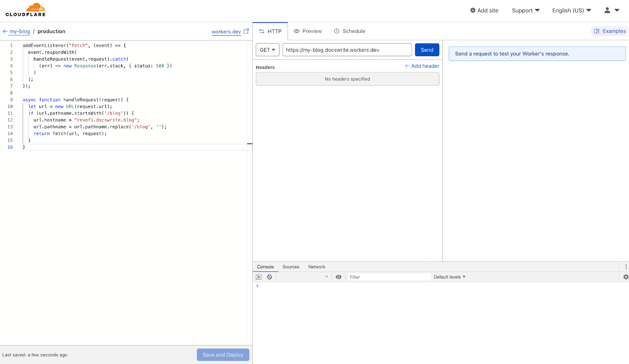
Task: Click line number 16 in the gutter
Action: coord(10,147)
